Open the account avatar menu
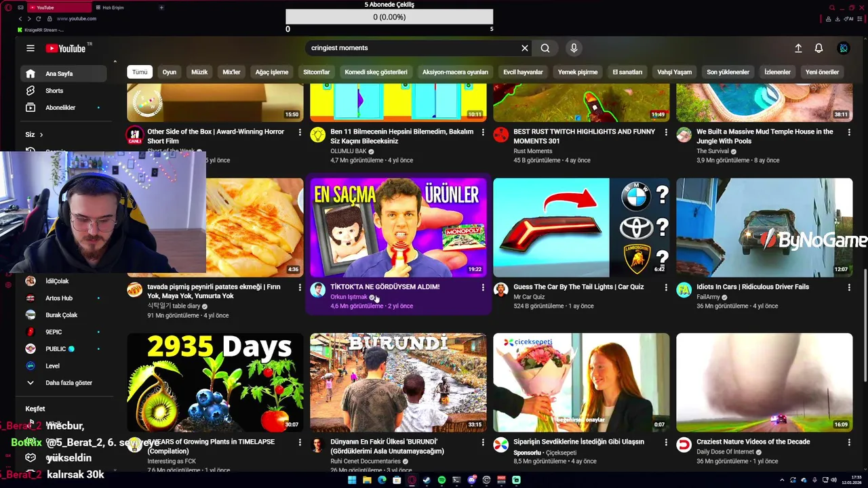 (844, 48)
